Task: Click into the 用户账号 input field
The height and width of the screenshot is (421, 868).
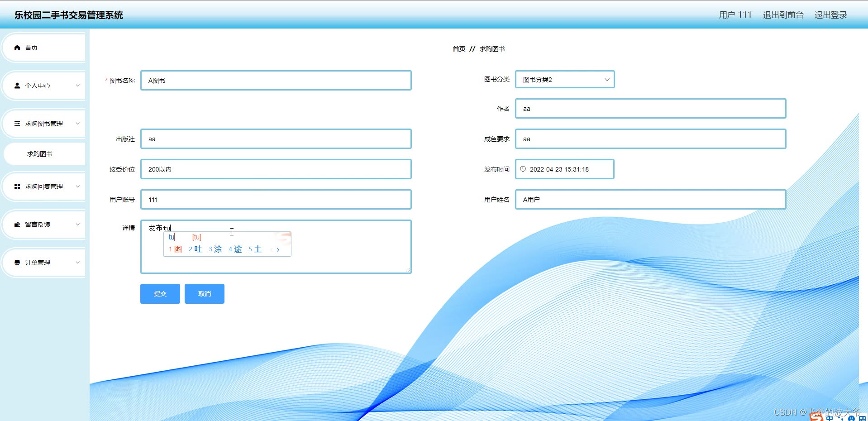Action: tap(276, 200)
